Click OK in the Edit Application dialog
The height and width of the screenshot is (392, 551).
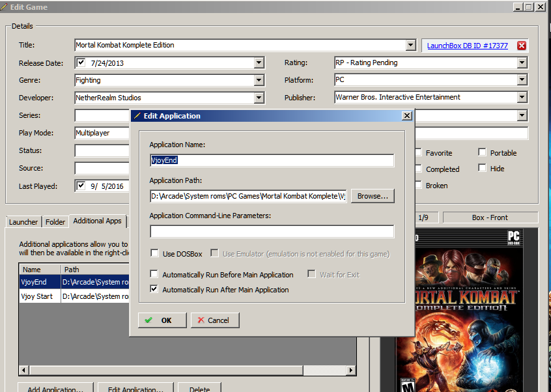click(162, 320)
